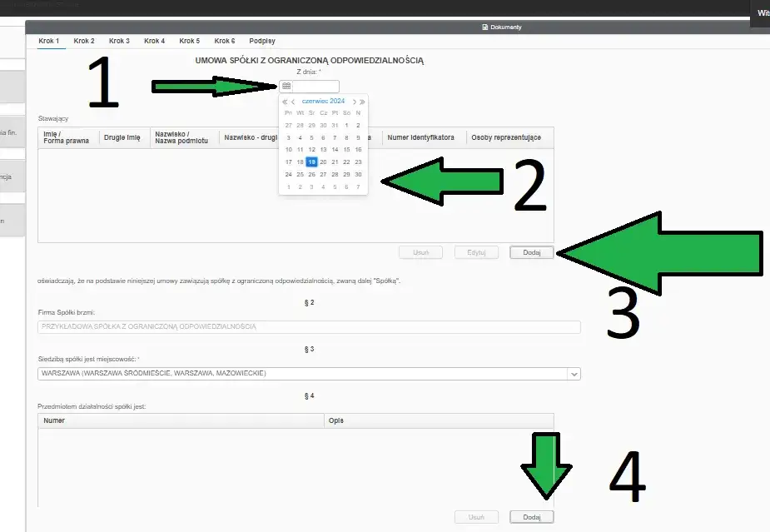Expand the 'Siedzibą spółki' city dropdown
This screenshot has height=532, width=770.
574,374
